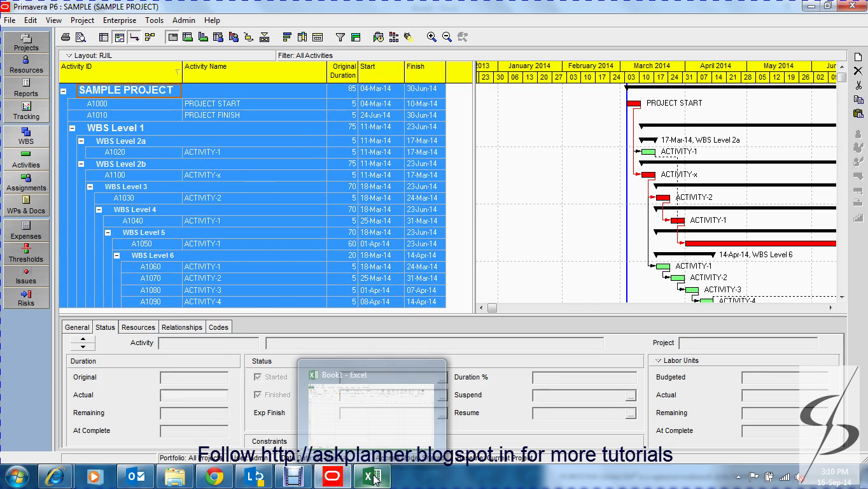This screenshot has height=489, width=868.
Task: Open the Tracking view button
Action: [25, 113]
